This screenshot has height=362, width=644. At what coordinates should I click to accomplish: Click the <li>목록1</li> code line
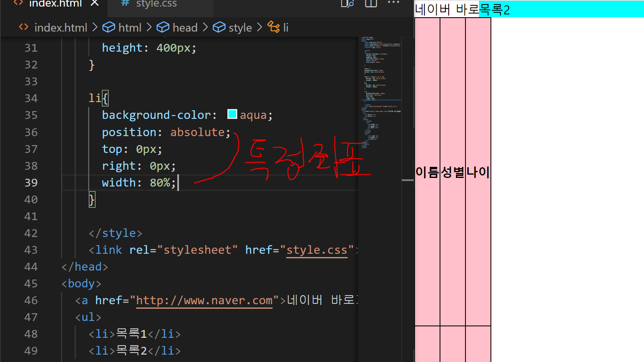pos(135,334)
